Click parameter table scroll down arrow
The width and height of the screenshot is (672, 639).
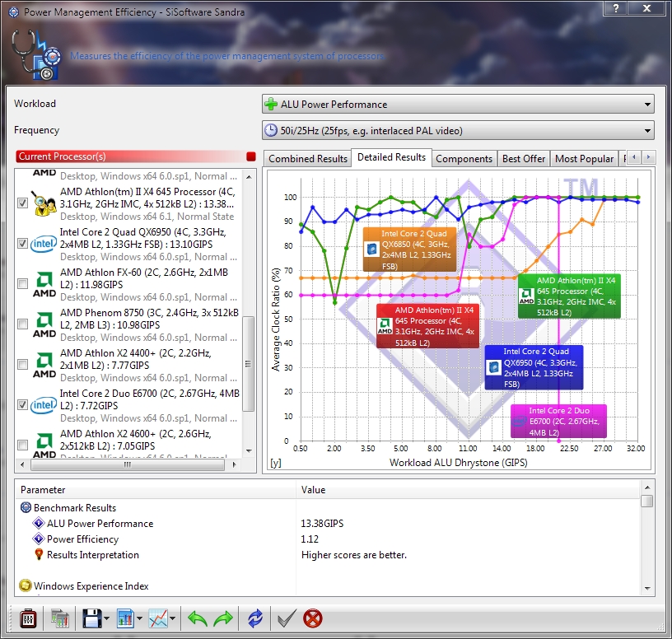647,589
